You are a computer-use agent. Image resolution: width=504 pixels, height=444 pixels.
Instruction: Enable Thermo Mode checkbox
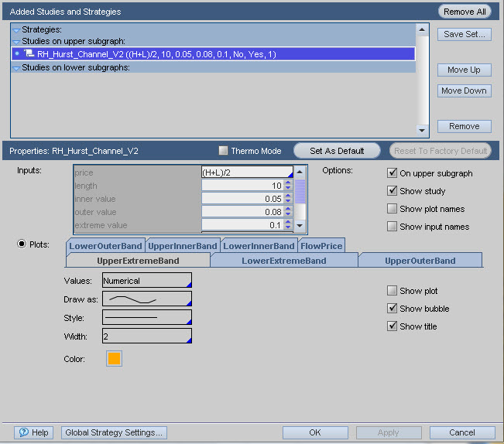pyautogui.click(x=223, y=150)
